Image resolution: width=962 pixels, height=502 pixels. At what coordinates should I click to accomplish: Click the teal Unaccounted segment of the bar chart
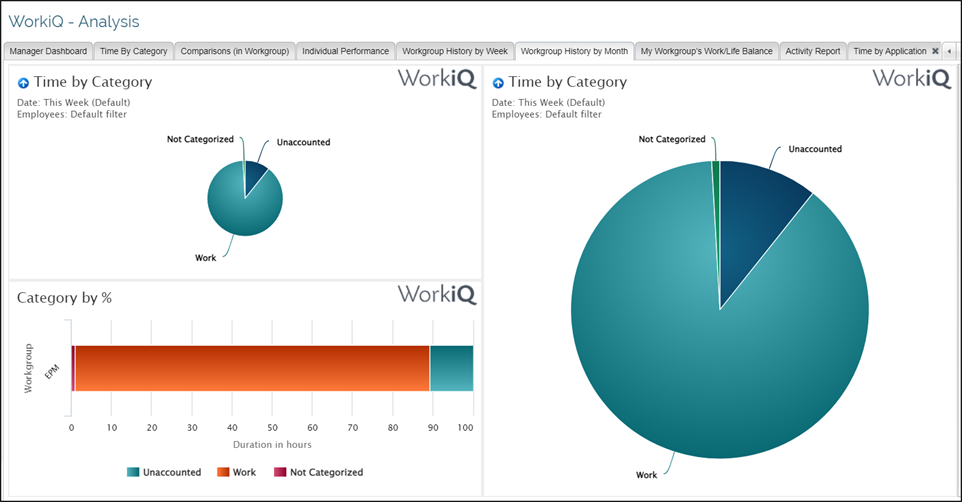pyautogui.click(x=451, y=368)
